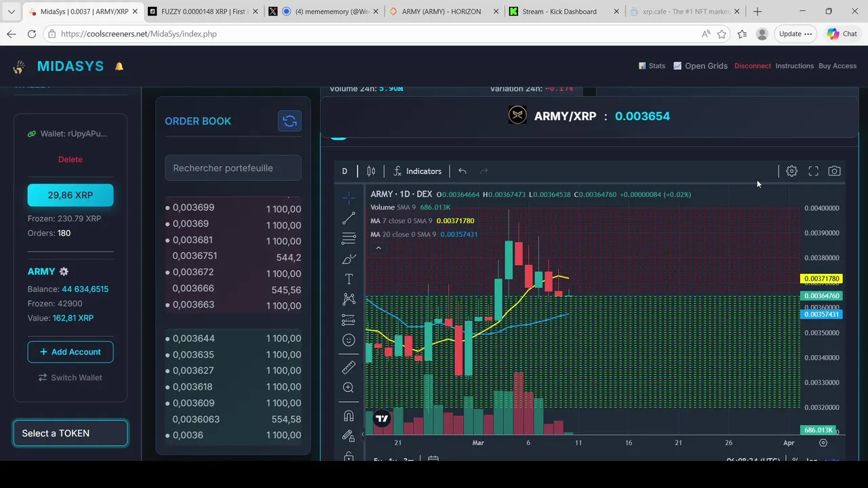Select the 0,003699 sell order row

tap(233, 209)
